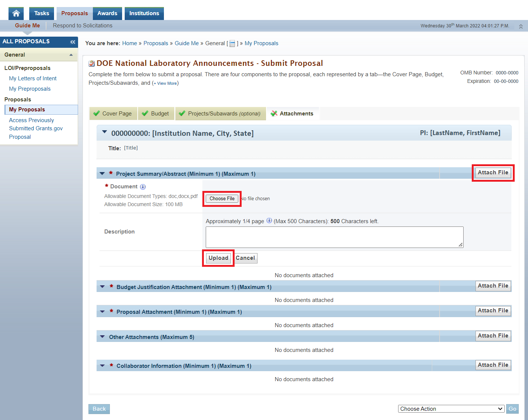Collapse the Institution Name section
528x420 pixels.
tap(104, 132)
